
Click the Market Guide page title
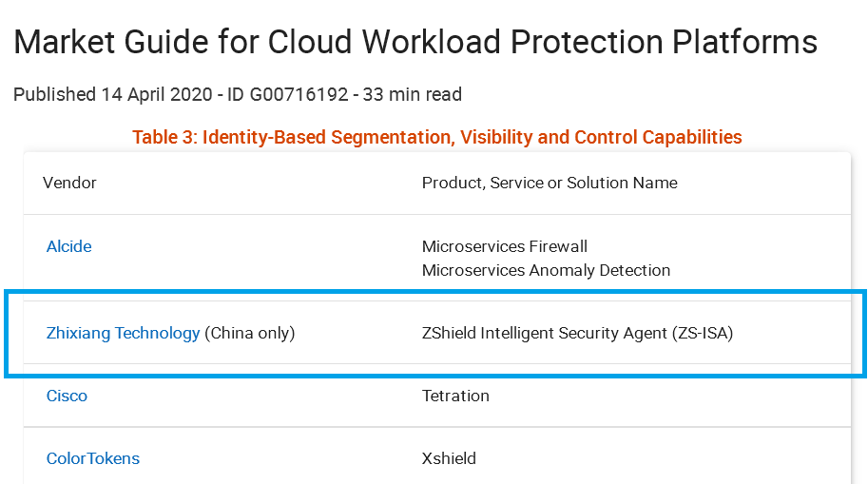[415, 42]
